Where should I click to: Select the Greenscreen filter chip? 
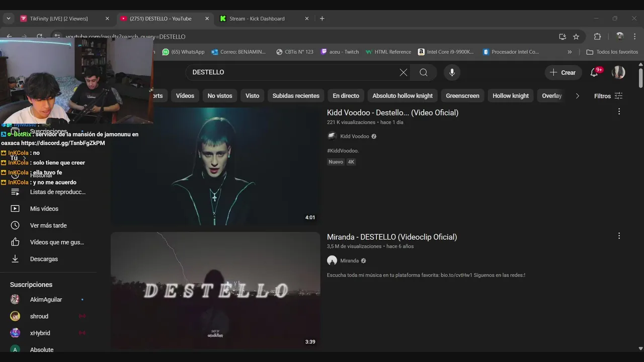(462, 96)
